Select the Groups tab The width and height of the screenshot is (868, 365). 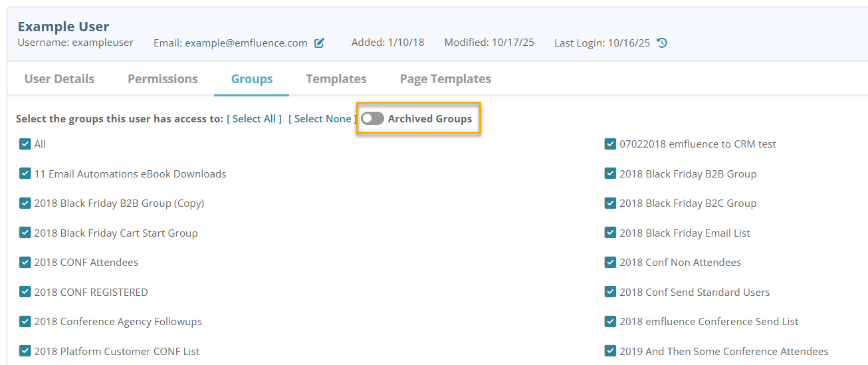click(252, 79)
